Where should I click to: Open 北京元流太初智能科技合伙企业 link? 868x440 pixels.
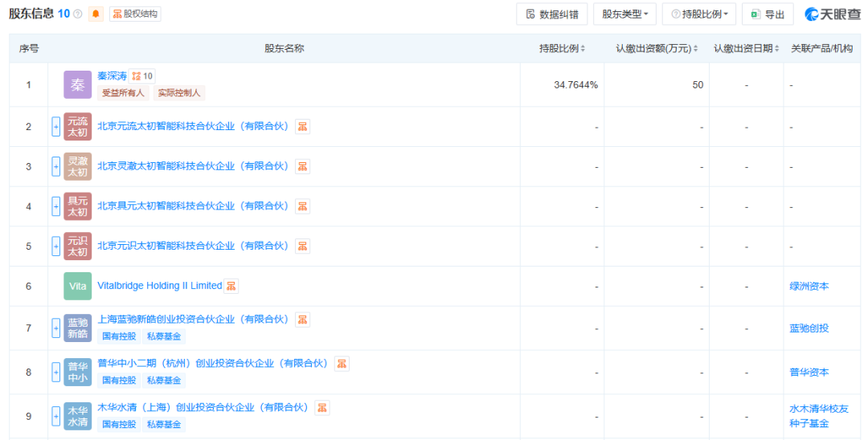tap(193, 127)
